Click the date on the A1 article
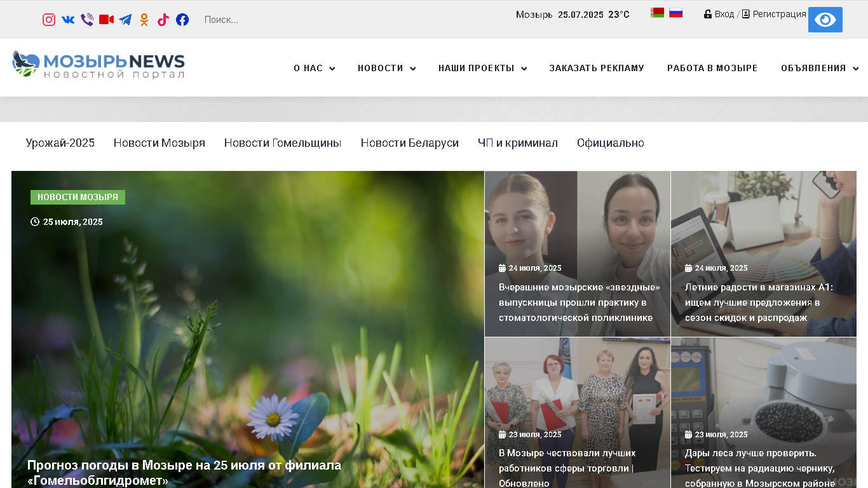 (x=716, y=268)
